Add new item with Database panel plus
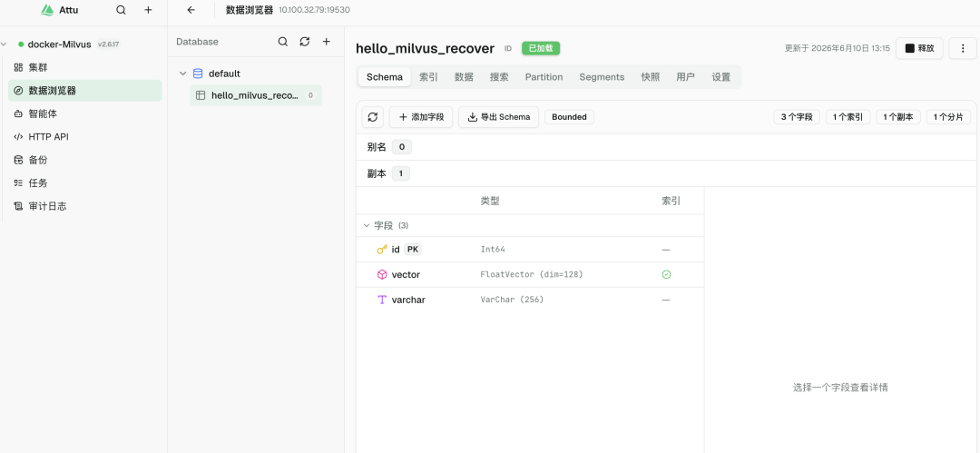 [327, 42]
